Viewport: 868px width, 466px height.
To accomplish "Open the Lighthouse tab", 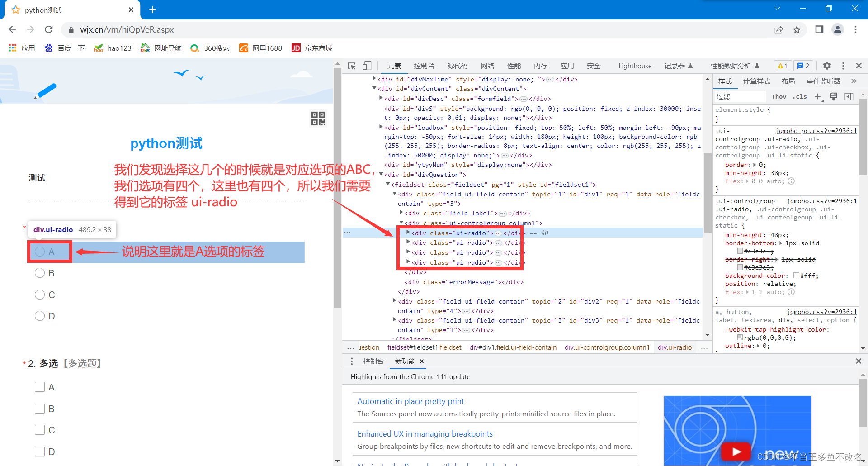I will pyautogui.click(x=635, y=66).
